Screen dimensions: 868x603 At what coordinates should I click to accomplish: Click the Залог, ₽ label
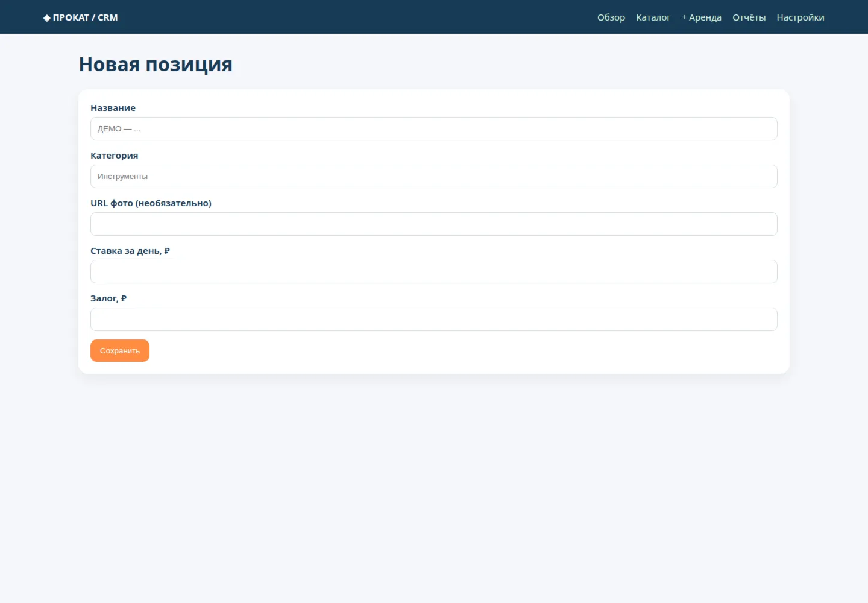click(x=108, y=298)
